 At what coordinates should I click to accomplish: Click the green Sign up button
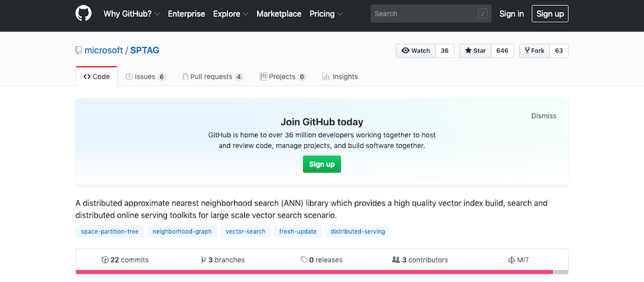click(x=321, y=164)
